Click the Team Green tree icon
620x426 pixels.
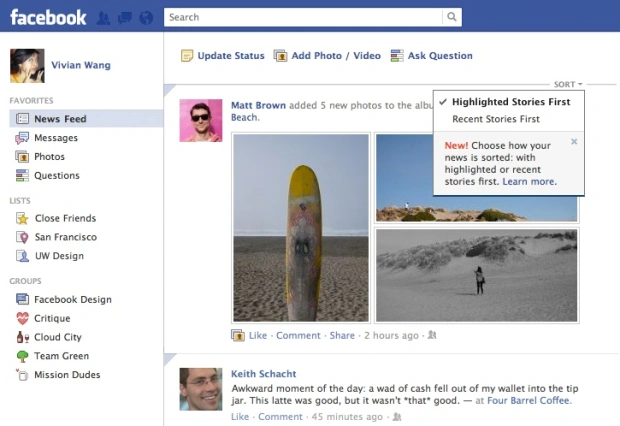click(23, 356)
